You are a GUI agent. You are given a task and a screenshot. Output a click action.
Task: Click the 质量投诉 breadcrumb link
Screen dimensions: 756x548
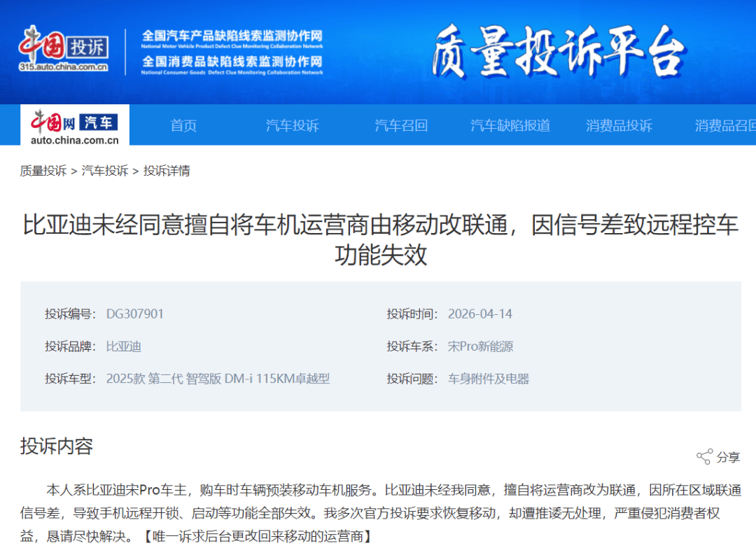(43, 171)
